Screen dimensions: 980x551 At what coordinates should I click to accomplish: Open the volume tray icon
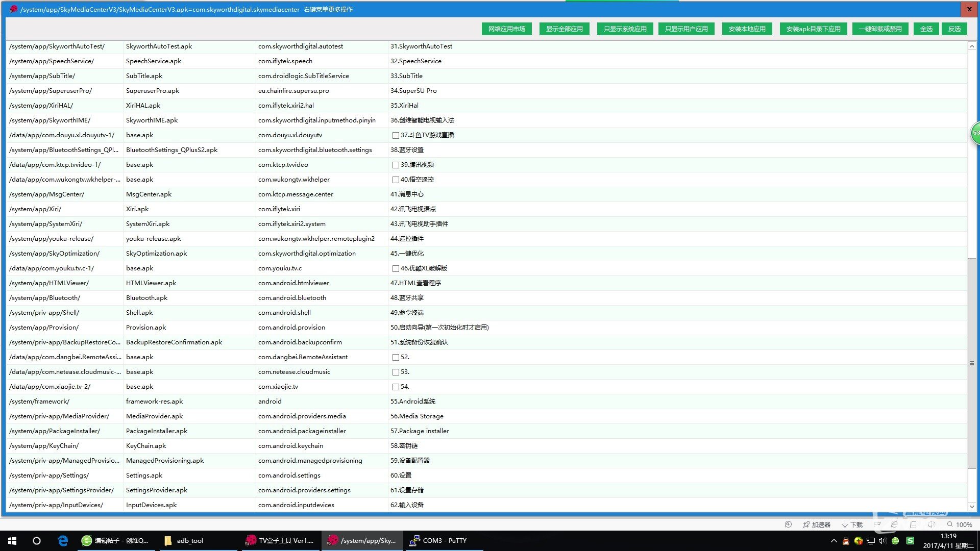tap(883, 541)
